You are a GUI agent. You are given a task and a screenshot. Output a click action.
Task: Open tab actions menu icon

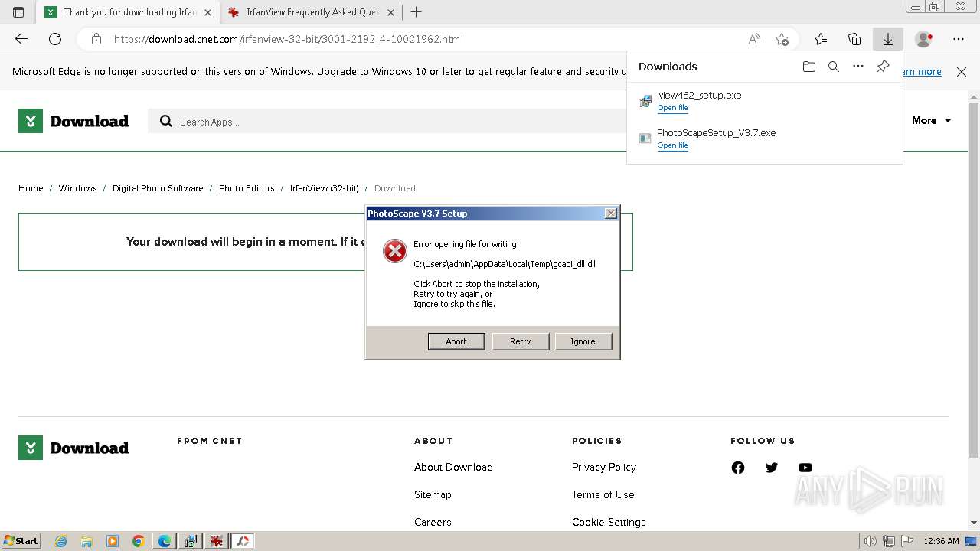click(x=18, y=12)
